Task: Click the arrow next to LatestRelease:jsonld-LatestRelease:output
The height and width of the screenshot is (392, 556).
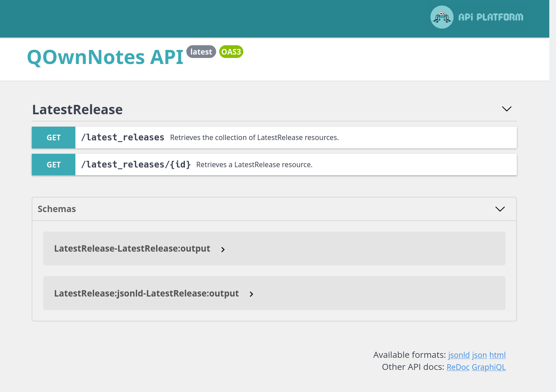Action: (x=251, y=294)
